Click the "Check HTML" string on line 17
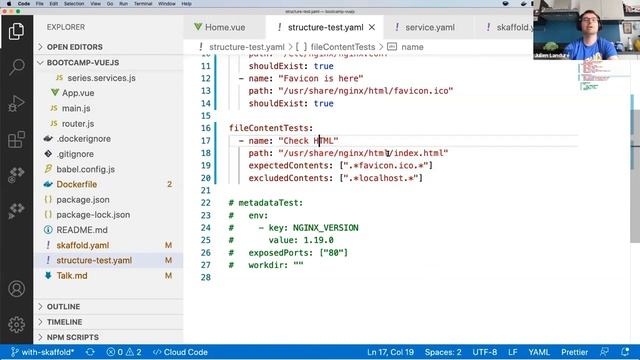The width and height of the screenshot is (640, 360). coord(308,141)
